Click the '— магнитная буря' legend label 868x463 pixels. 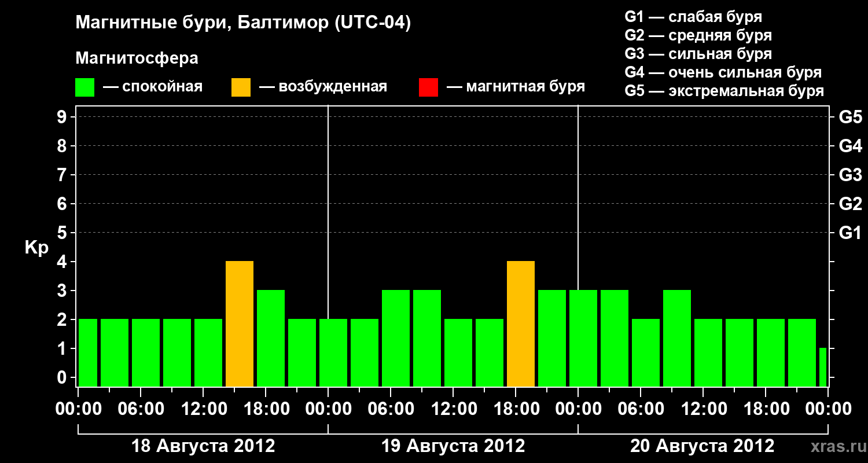516,87
